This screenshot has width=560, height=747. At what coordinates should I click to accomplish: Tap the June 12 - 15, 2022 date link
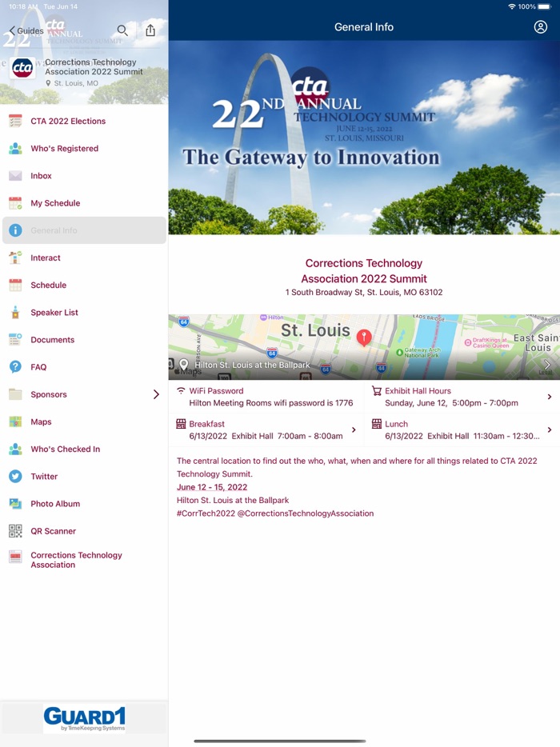[212, 487]
